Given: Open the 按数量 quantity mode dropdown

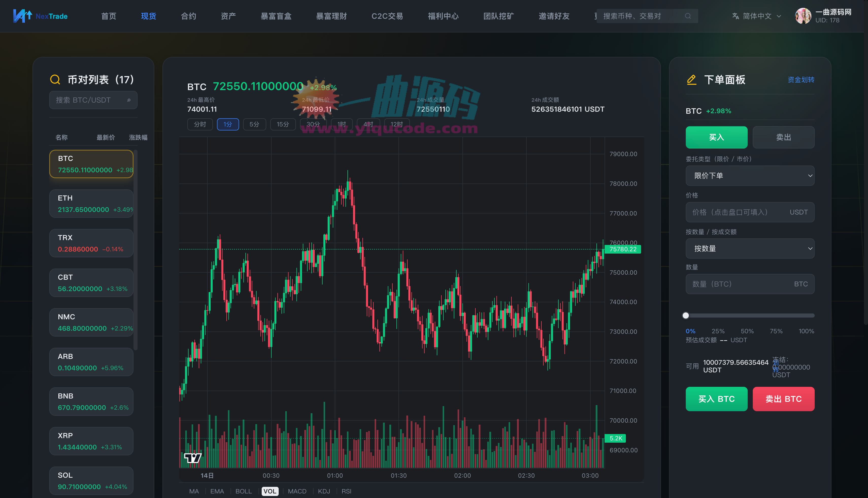Looking at the screenshot, I should point(750,248).
